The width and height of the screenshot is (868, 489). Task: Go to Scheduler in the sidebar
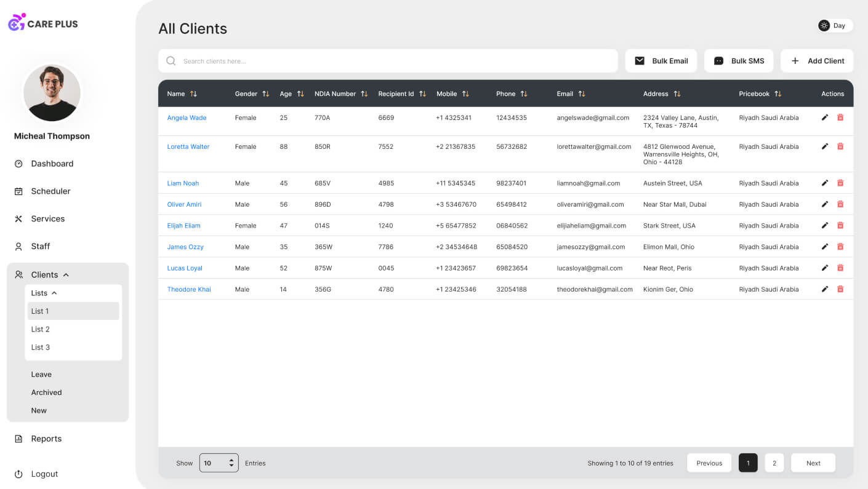click(50, 191)
